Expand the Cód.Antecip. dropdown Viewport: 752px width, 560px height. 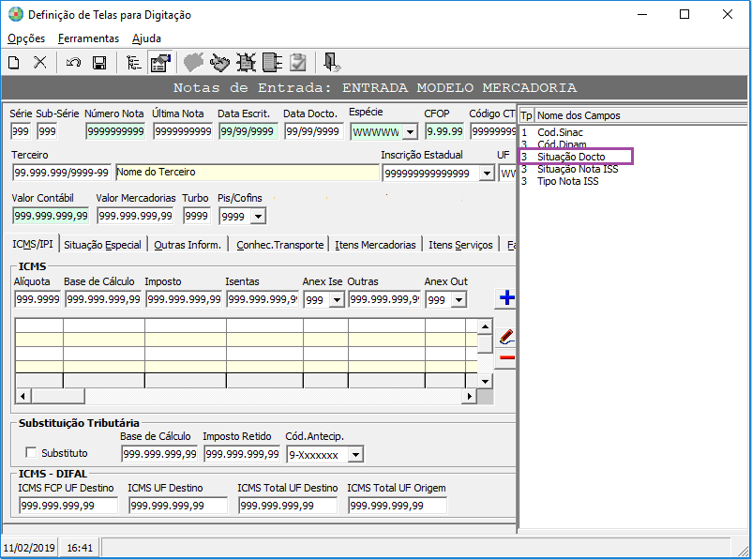click(355, 454)
